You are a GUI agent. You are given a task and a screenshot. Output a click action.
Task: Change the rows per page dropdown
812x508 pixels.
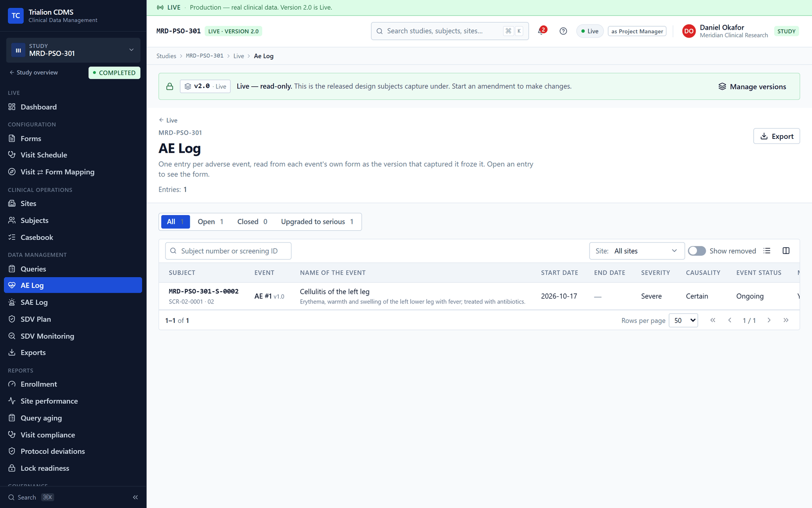click(683, 320)
